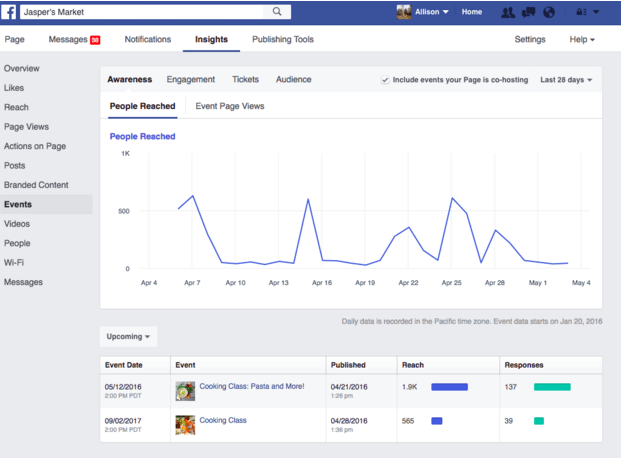The image size is (629, 469).
Task: Open Posts in the sidebar
Action: pos(15,166)
